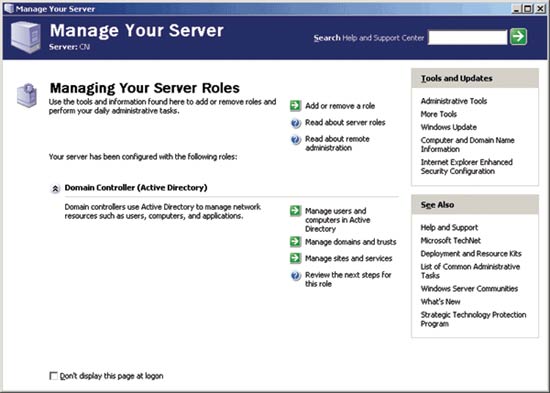Viewport: 550px width, 393px height.
Task: Collapse the Domain Controller (Active Directory) section
Action: 55,189
